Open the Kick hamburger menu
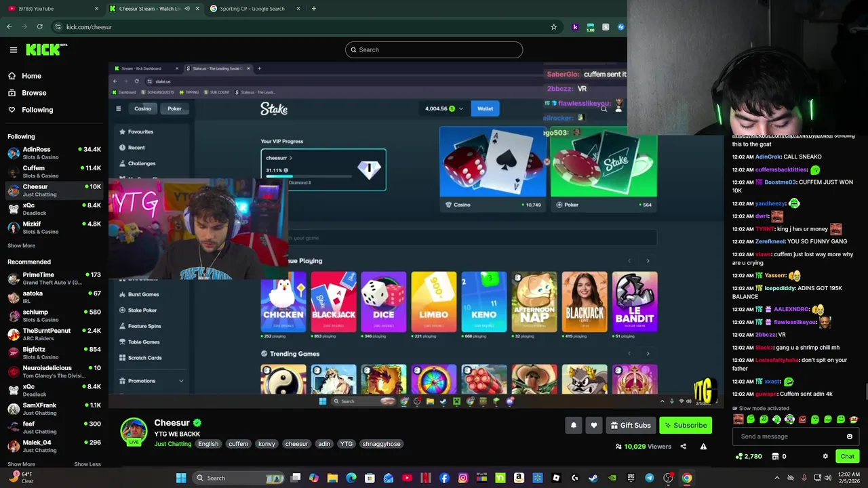The width and height of the screenshot is (868, 488). [13, 49]
